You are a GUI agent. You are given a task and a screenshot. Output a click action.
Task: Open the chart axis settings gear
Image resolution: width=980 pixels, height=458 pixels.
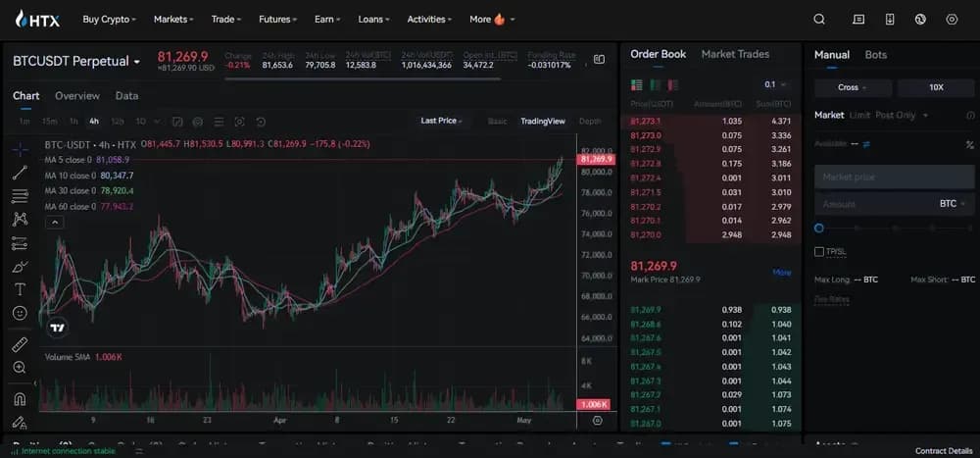click(598, 421)
